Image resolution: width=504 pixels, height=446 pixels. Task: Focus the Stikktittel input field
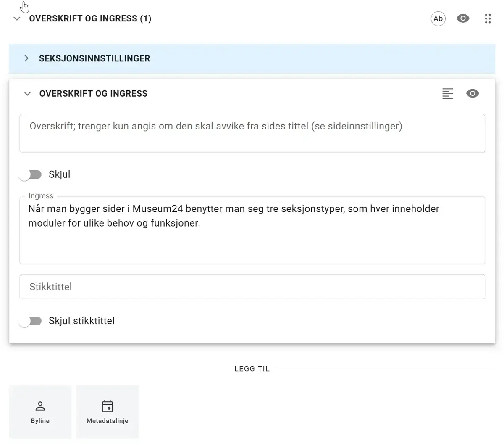point(252,287)
